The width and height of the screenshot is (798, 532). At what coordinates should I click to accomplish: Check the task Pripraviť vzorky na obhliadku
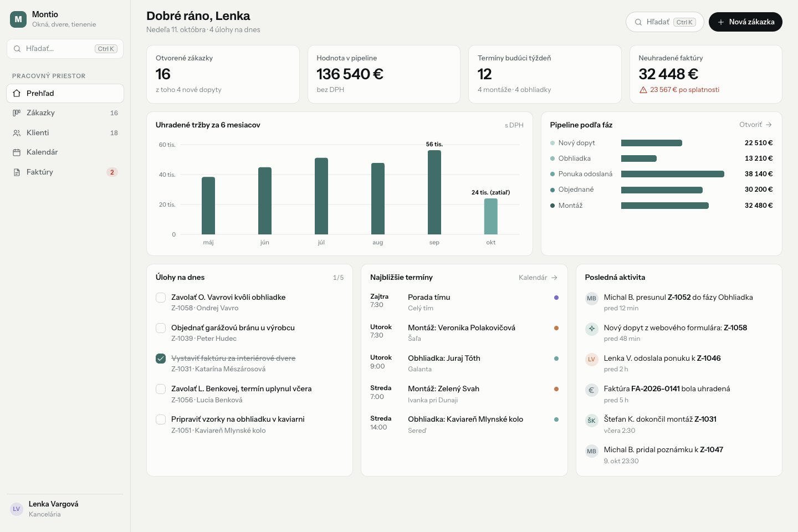(161, 420)
